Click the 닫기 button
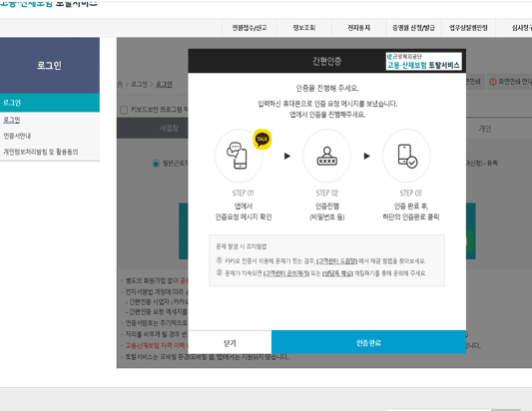Image resolution: width=532 pixels, height=411 pixels. pyautogui.click(x=230, y=343)
